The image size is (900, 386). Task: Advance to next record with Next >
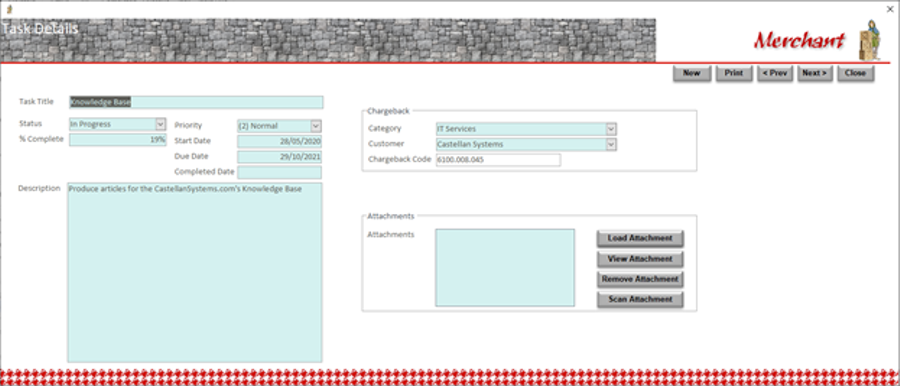click(814, 73)
